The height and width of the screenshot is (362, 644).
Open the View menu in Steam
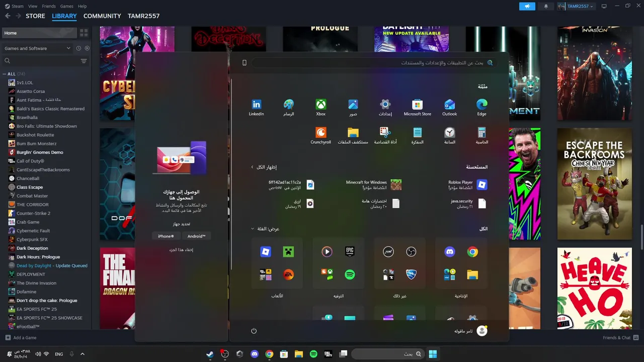coord(33,6)
